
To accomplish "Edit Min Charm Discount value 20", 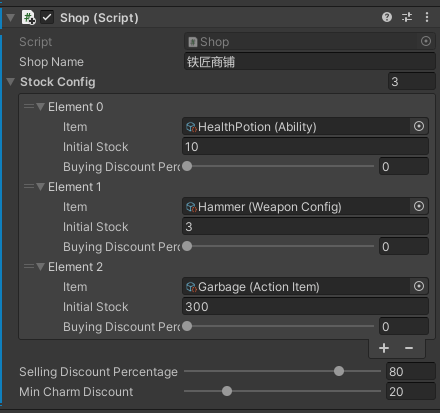I will [x=411, y=391].
